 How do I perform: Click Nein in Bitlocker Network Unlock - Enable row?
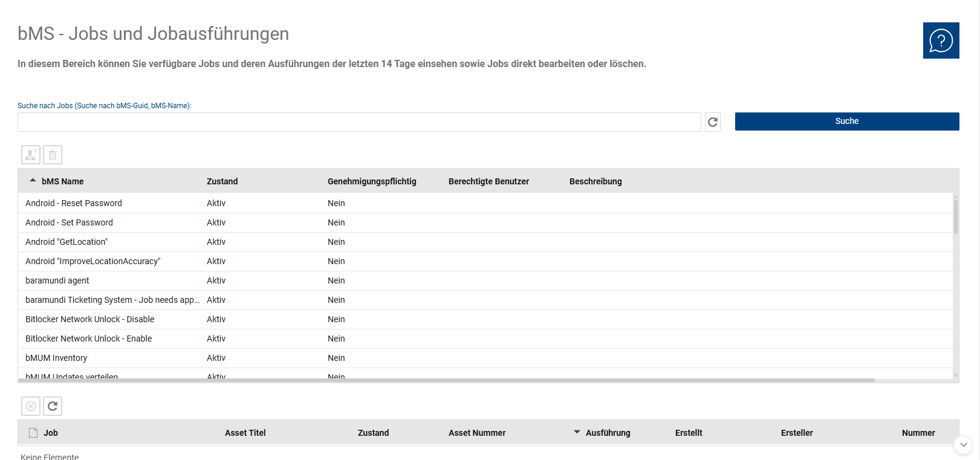(336, 339)
